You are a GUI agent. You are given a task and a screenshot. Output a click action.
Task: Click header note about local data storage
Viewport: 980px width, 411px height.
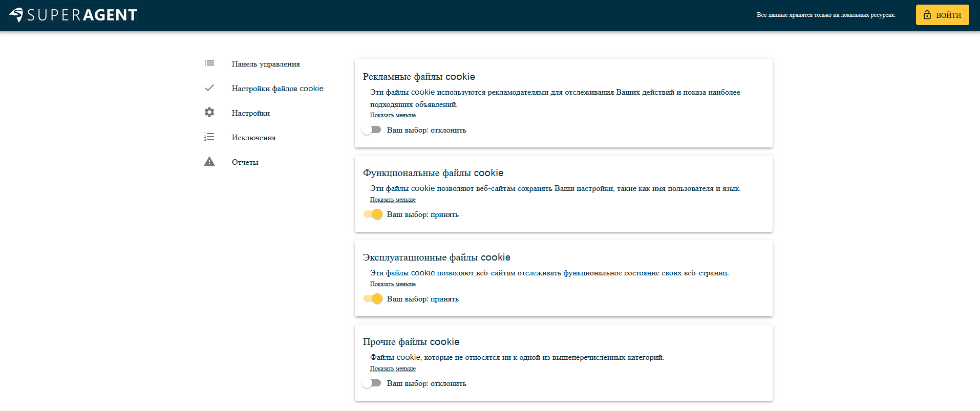coord(826,15)
